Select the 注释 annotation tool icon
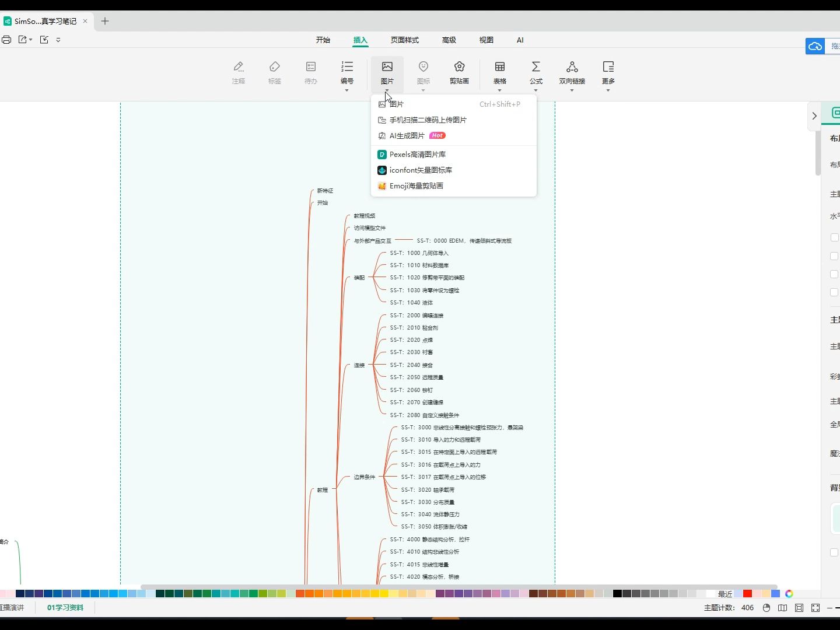 click(x=239, y=66)
